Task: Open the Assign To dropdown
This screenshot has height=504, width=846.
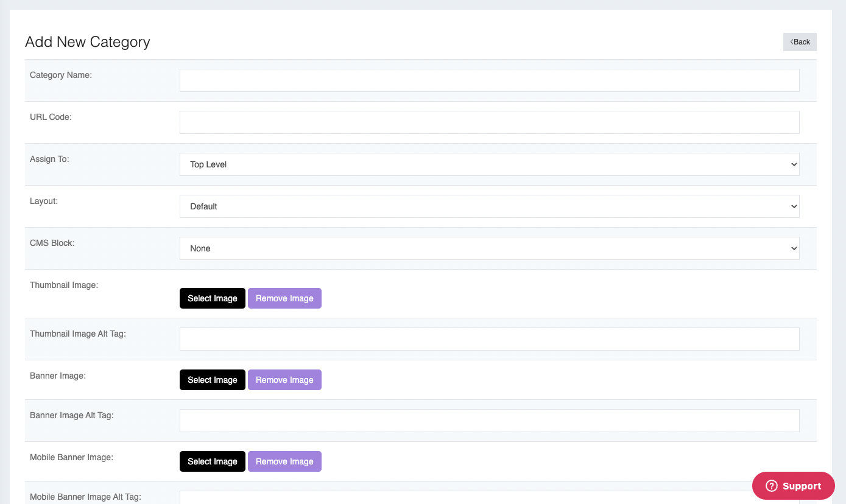Action: [x=489, y=164]
